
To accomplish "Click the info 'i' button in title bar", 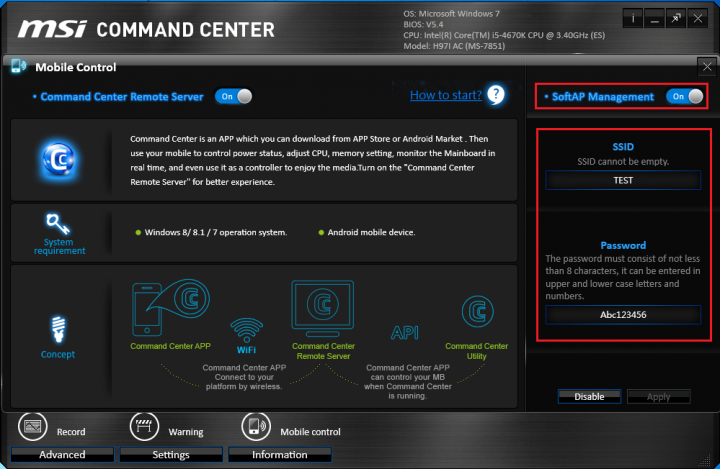I will [x=633, y=19].
